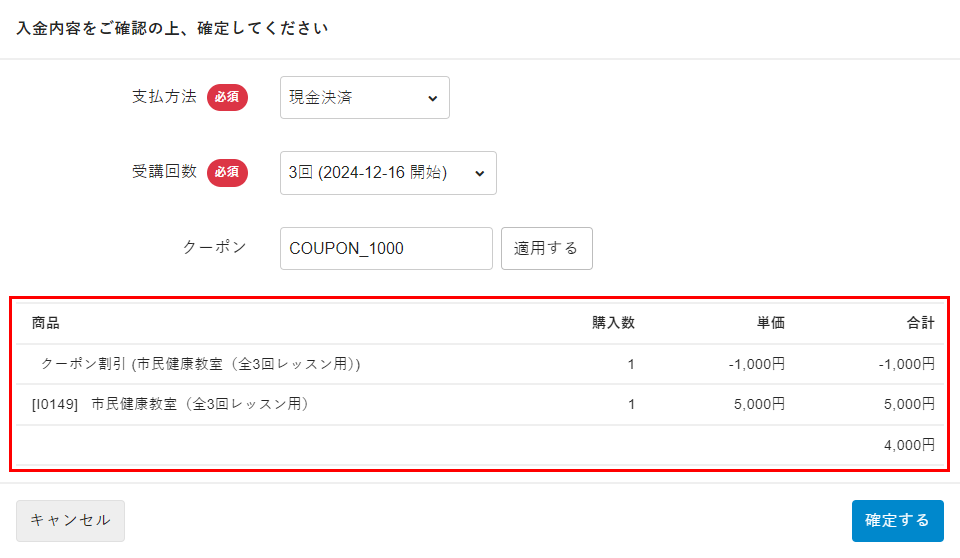Select the 合計 column header

point(920,323)
